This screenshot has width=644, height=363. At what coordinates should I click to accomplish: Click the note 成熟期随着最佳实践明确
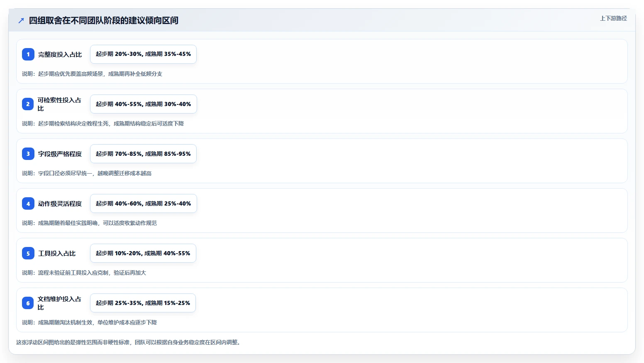(89, 223)
